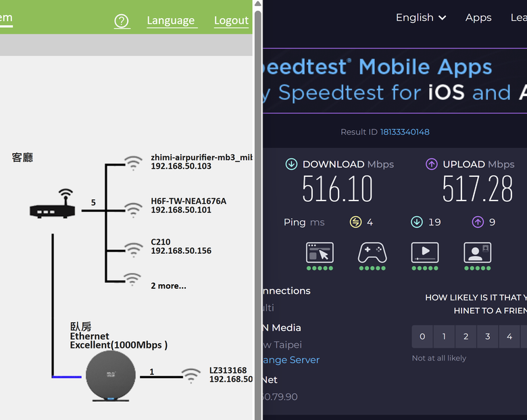Image resolution: width=527 pixels, height=420 pixels.
Task: Rate likelihood 4 in HiNet survey
Action: (x=509, y=336)
